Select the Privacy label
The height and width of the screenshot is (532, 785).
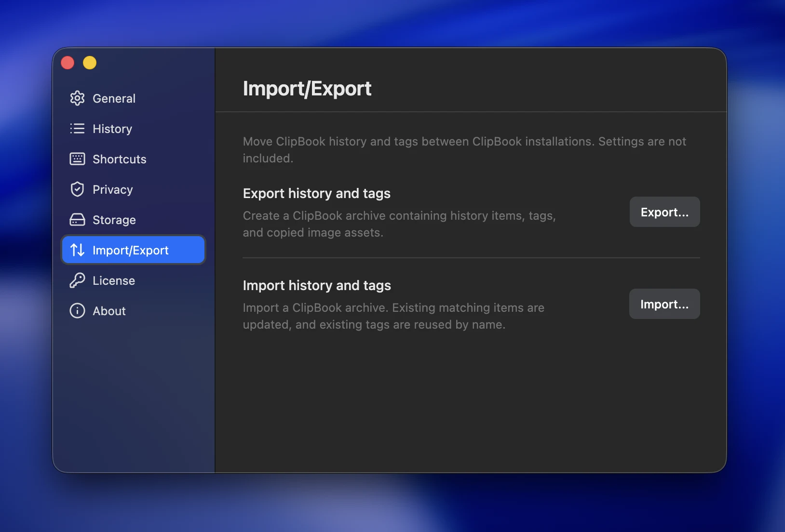(113, 190)
